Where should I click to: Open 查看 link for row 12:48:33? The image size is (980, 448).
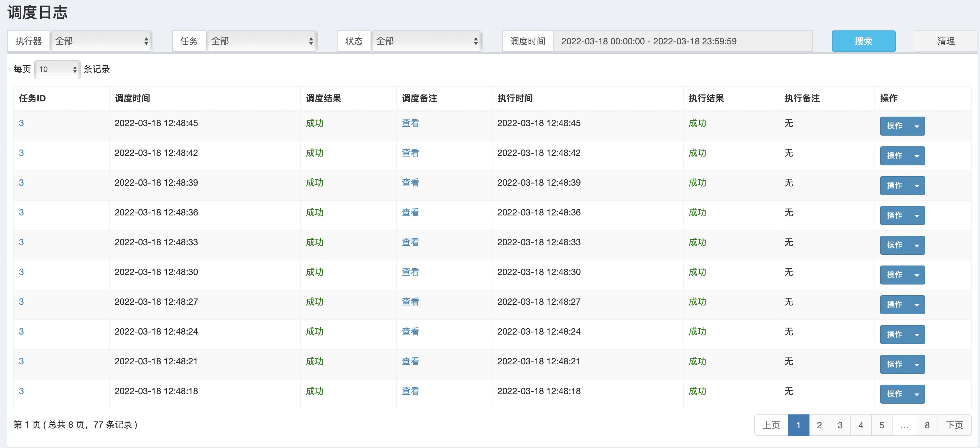[410, 242]
